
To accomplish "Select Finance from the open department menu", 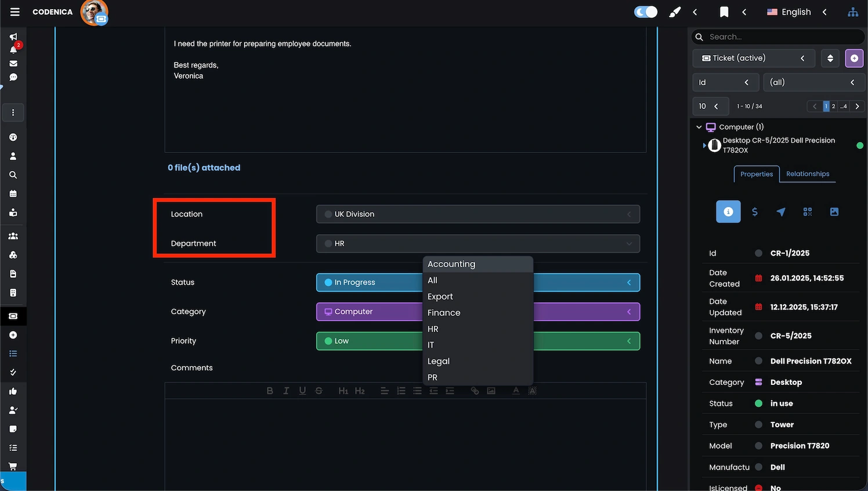I will click(x=443, y=312).
